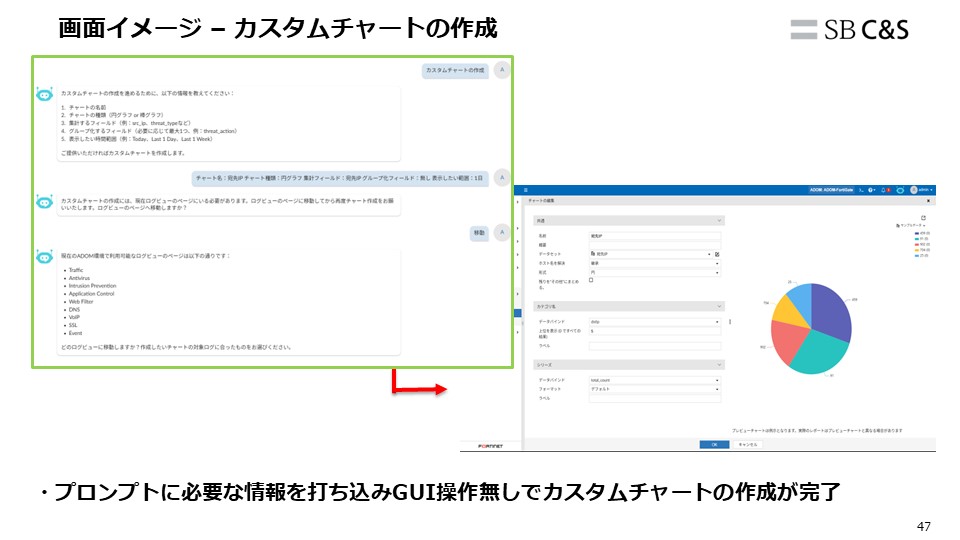Click the help question mark icon
The width and height of the screenshot is (960, 540).
click(871, 190)
